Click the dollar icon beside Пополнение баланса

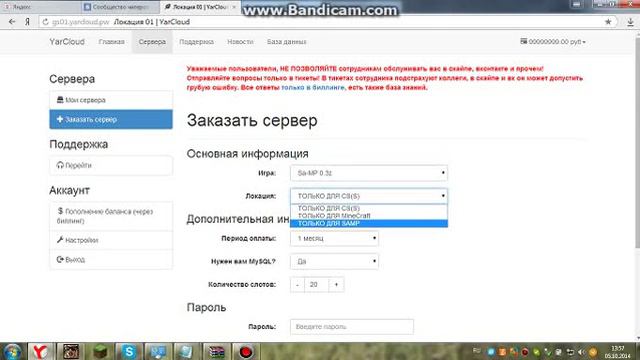60,211
